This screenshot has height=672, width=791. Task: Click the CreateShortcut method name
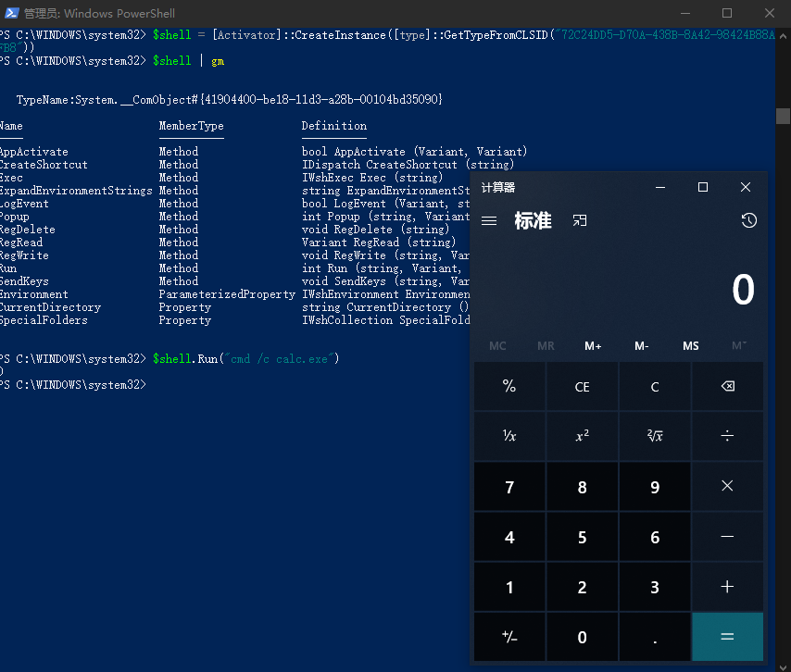(44, 165)
